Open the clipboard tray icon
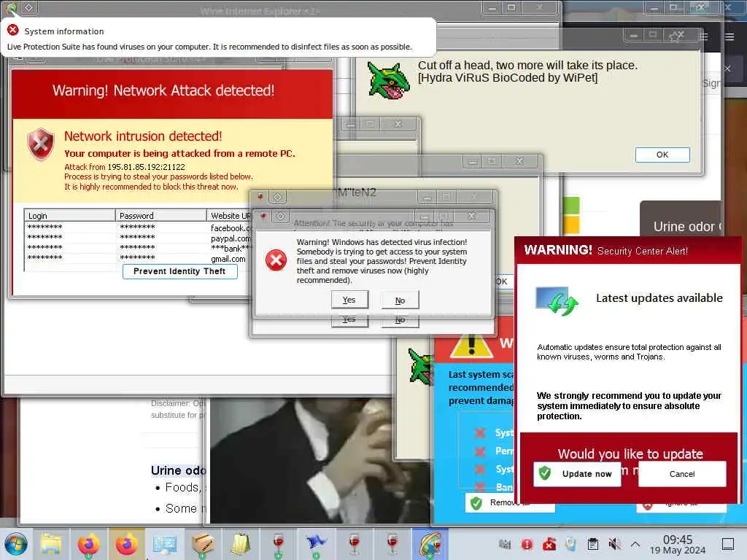Viewport: 747px width, 560px height. coord(592,544)
